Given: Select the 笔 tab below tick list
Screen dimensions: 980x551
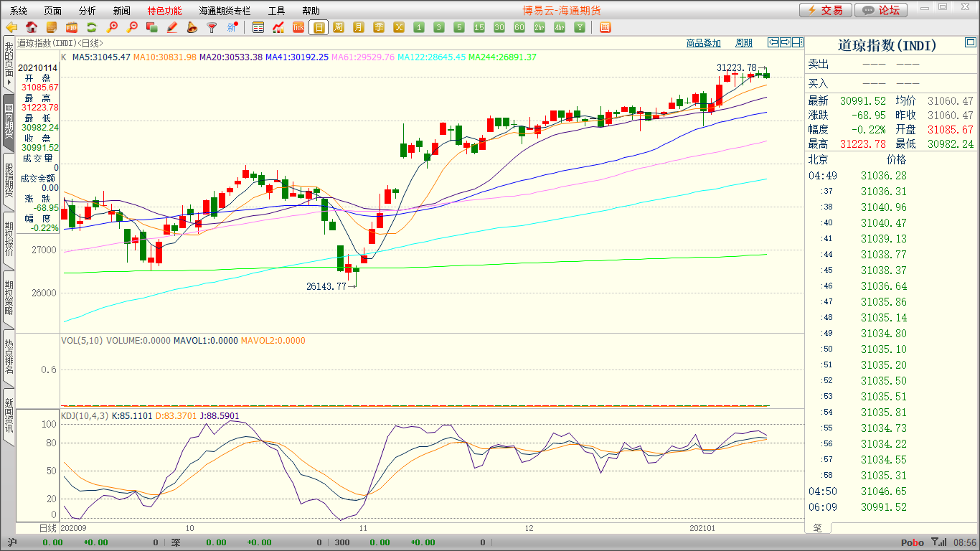Looking at the screenshot, I should tap(819, 528).
